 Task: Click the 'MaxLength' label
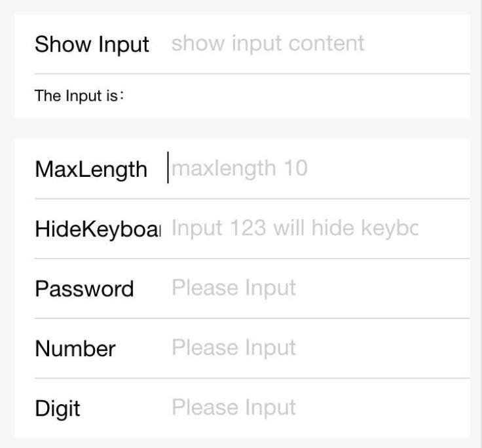click(91, 170)
